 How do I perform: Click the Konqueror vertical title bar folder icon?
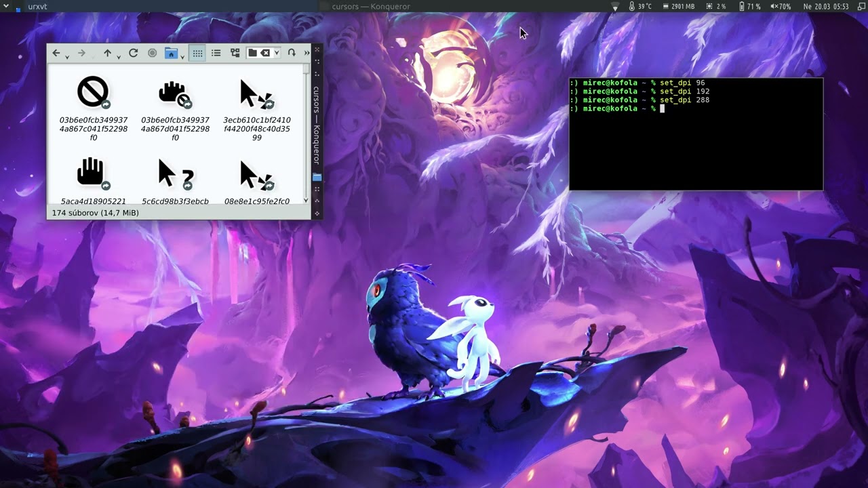317,177
